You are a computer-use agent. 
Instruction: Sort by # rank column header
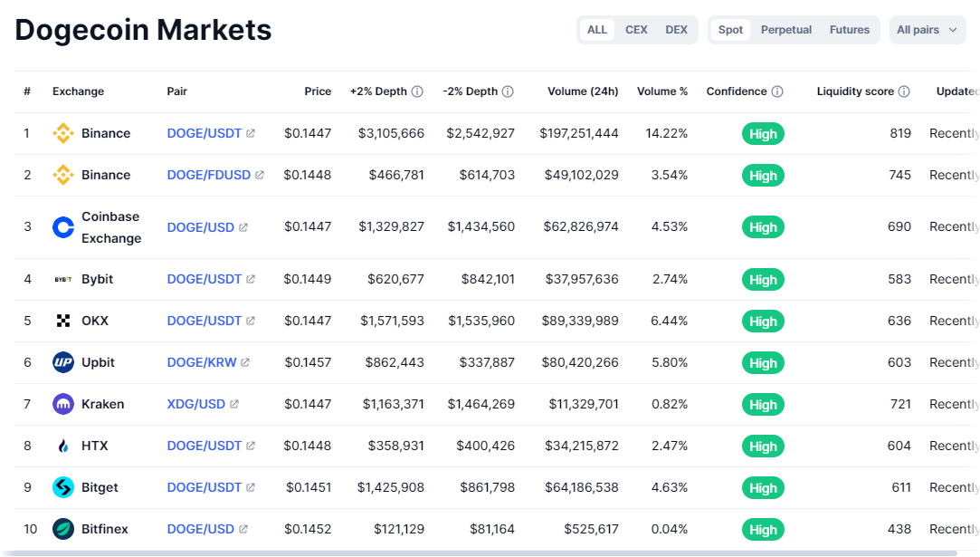tap(27, 91)
